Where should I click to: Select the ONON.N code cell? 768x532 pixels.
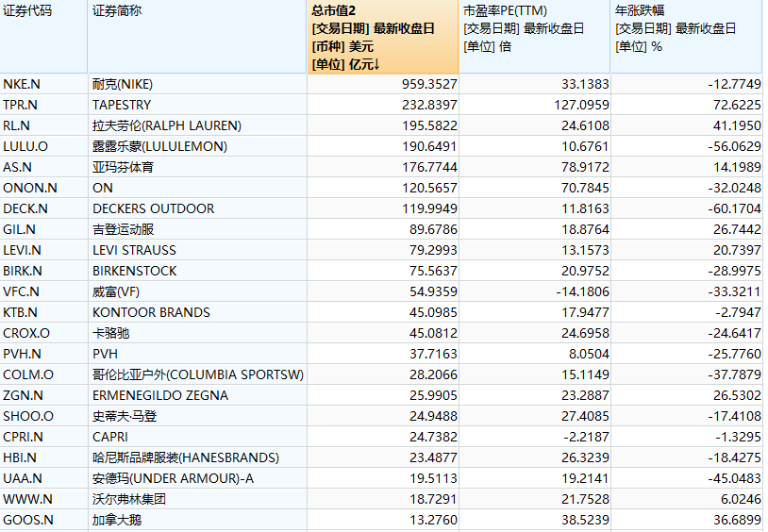point(43,188)
